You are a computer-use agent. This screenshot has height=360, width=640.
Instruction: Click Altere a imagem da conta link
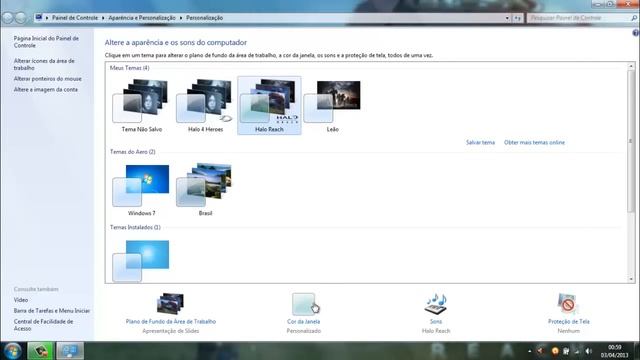45,89
